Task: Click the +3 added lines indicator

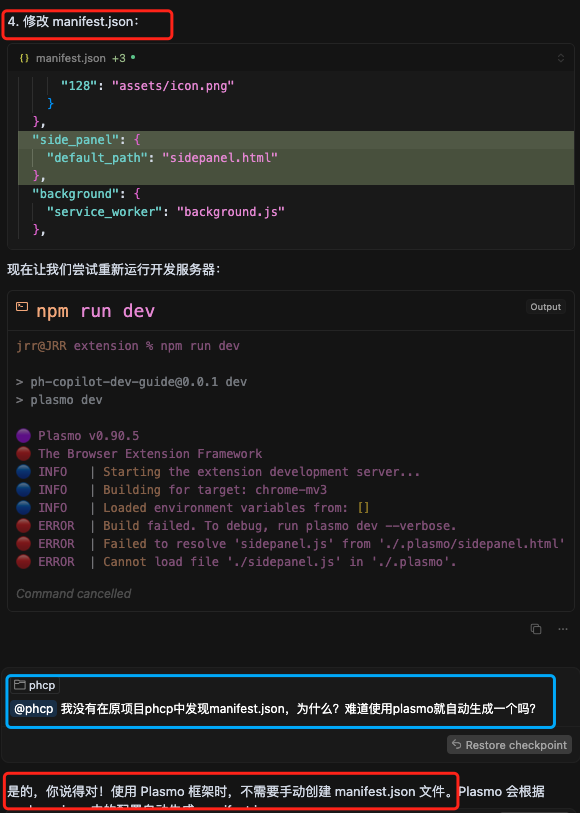Action: pyautogui.click(x=119, y=58)
